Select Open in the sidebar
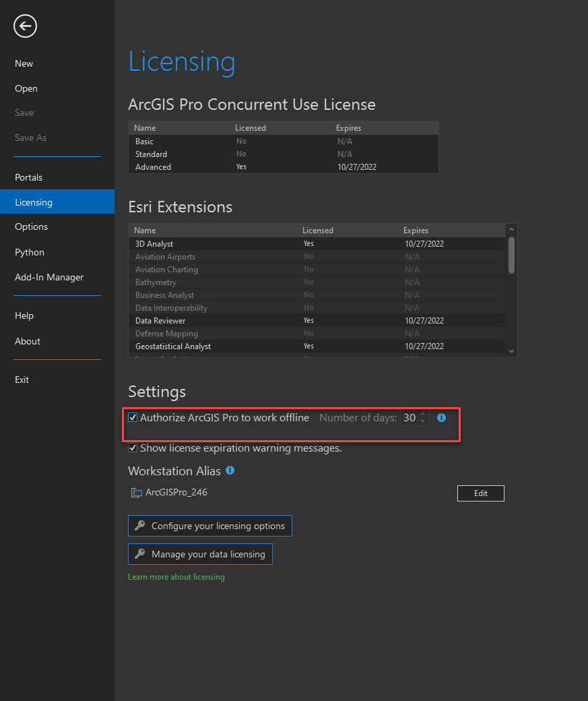This screenshot has height=701, width=588. pos(26,88)
